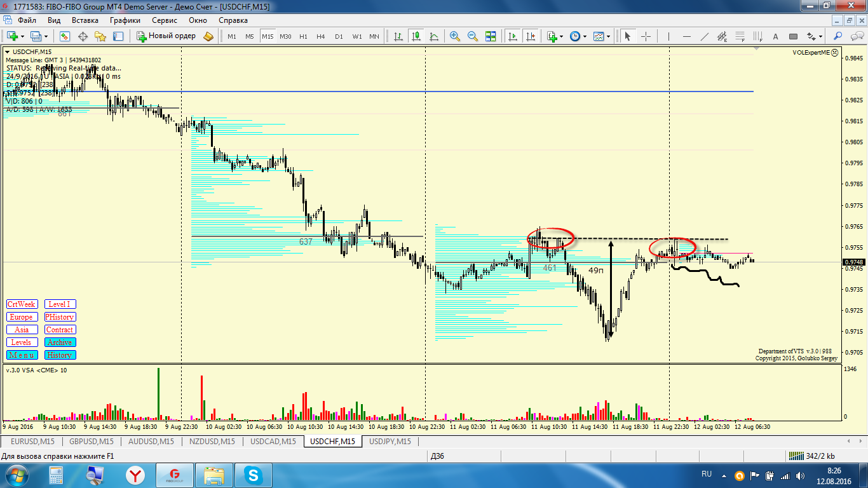Tile chart windows icon

pyautogui.click(x=491, y=36)
